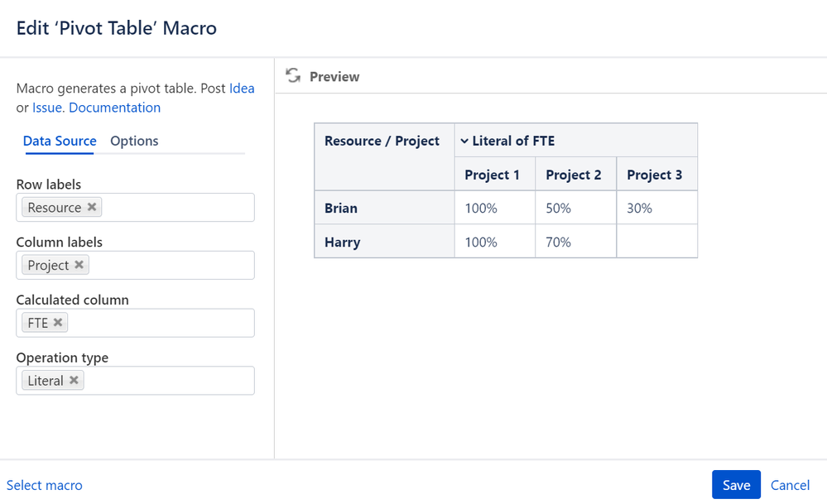Viewport: 827px width, 504px height.
Task: Click the Brian row label
Action: 341,209
